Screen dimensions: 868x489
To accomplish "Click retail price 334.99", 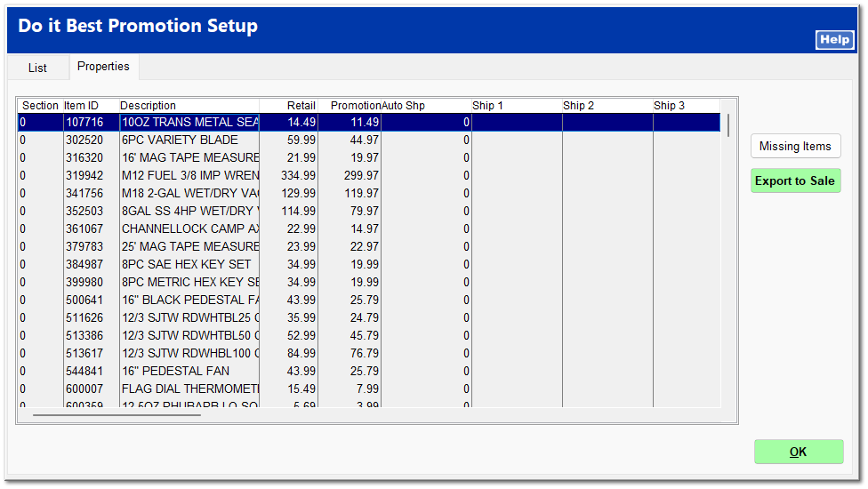I will [299, 175].
